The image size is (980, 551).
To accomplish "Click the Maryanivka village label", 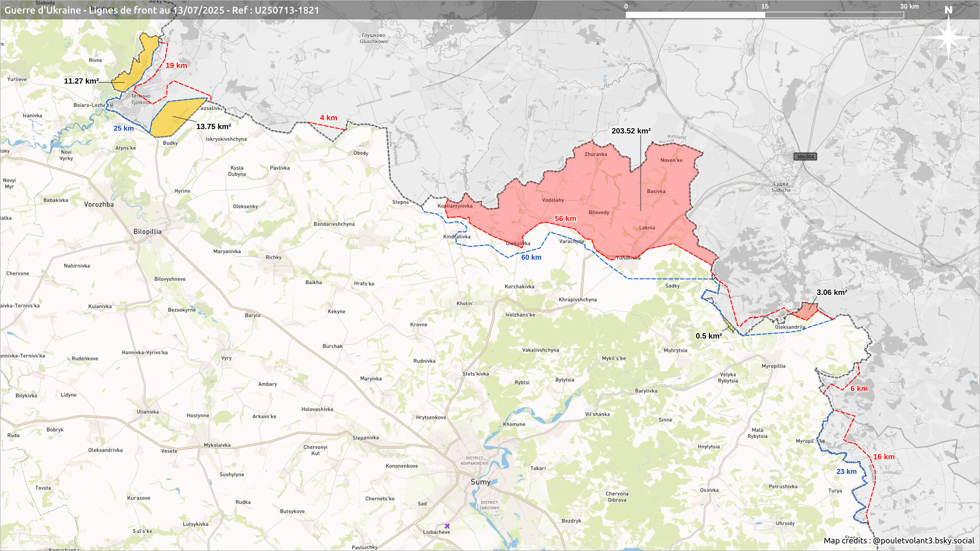I will click(227, 252).
